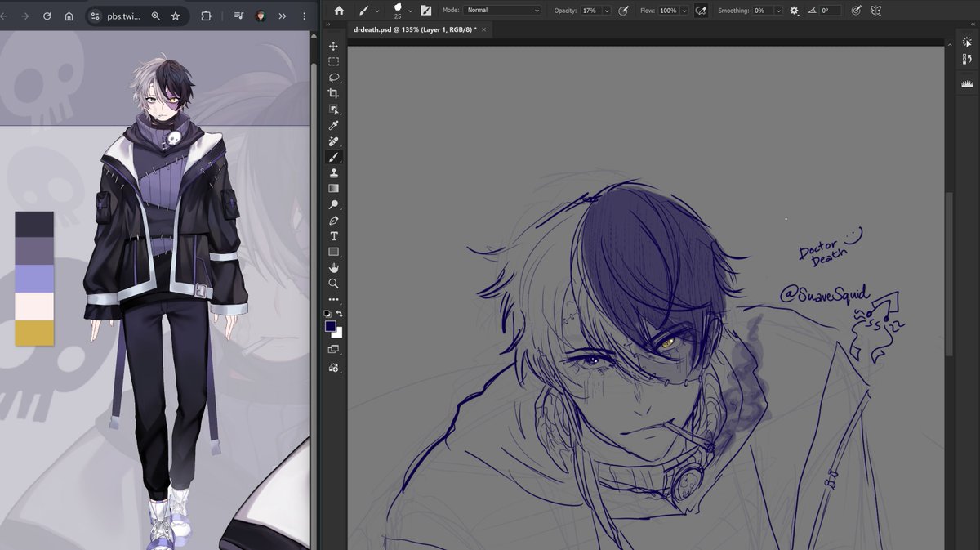Open the blending Mode Normal dropdown
980x550 pixels.
(x=502, y=11)
